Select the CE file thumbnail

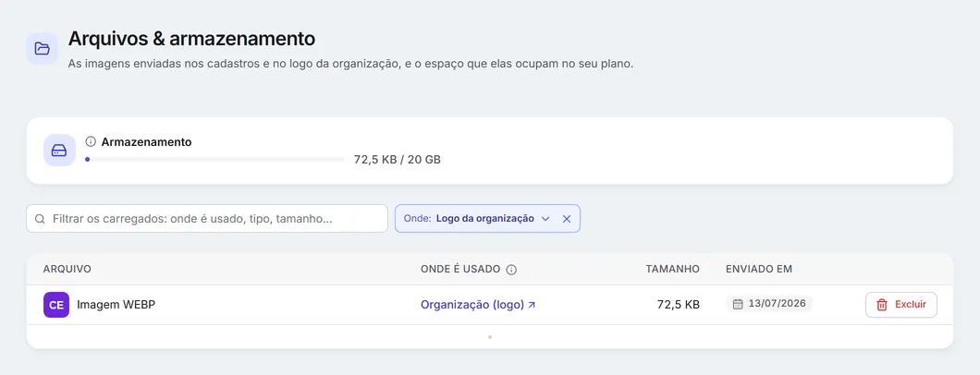(56, 305)
